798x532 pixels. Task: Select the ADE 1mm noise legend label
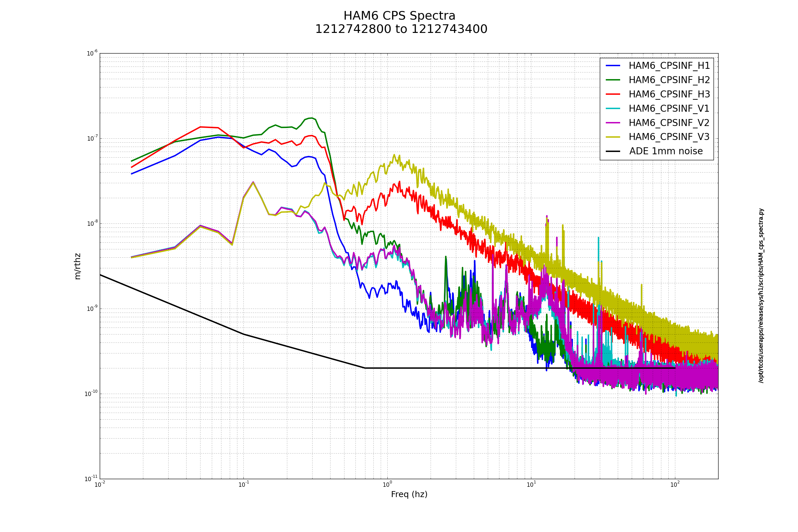666,151
